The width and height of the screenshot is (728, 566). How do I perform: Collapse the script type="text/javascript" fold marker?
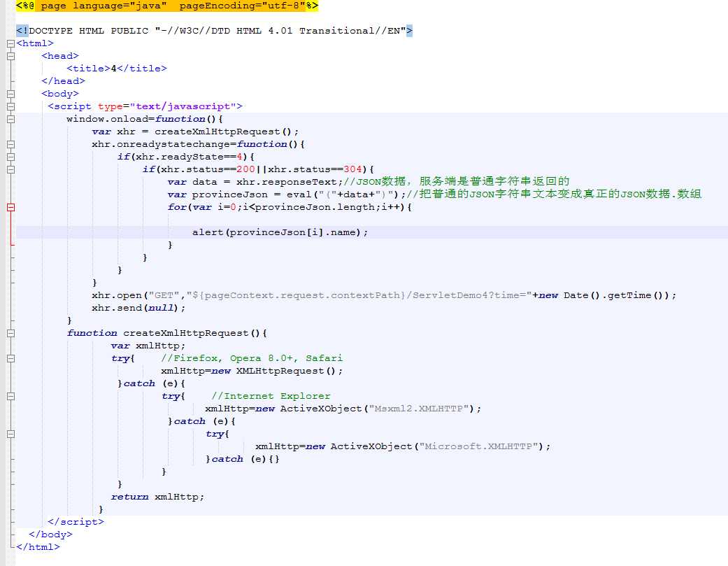(x=10, y=106)
